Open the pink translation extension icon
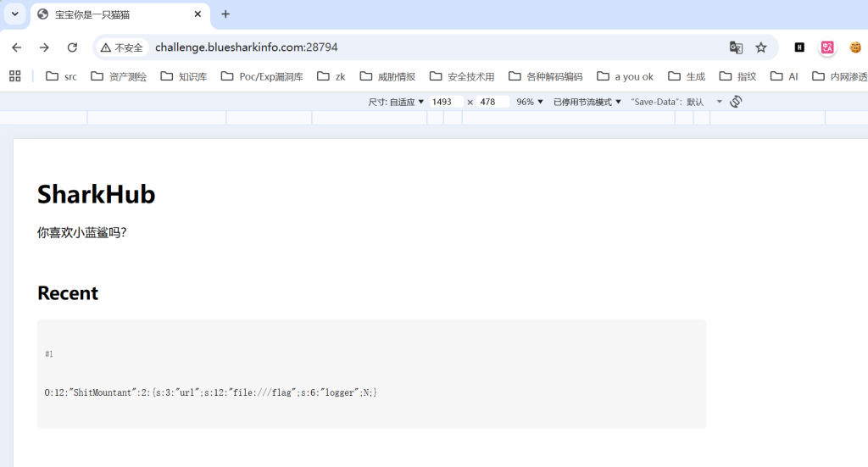This screenshot has height=467, width=868. [827, 47]
